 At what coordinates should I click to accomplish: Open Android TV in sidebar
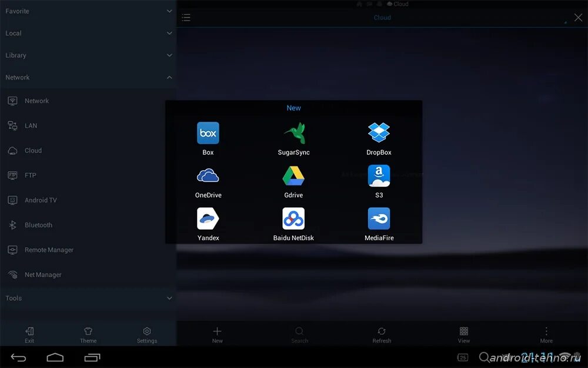point(88,200)
